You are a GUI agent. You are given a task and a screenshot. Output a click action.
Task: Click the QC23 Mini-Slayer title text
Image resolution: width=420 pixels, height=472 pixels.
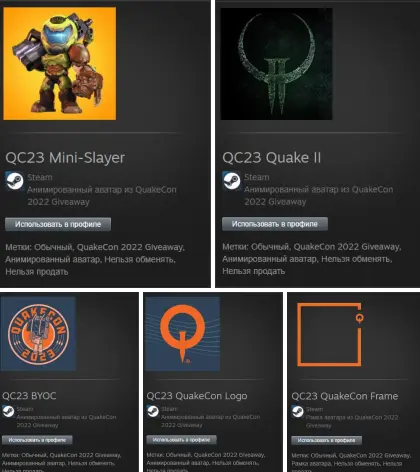coord(65,158)
